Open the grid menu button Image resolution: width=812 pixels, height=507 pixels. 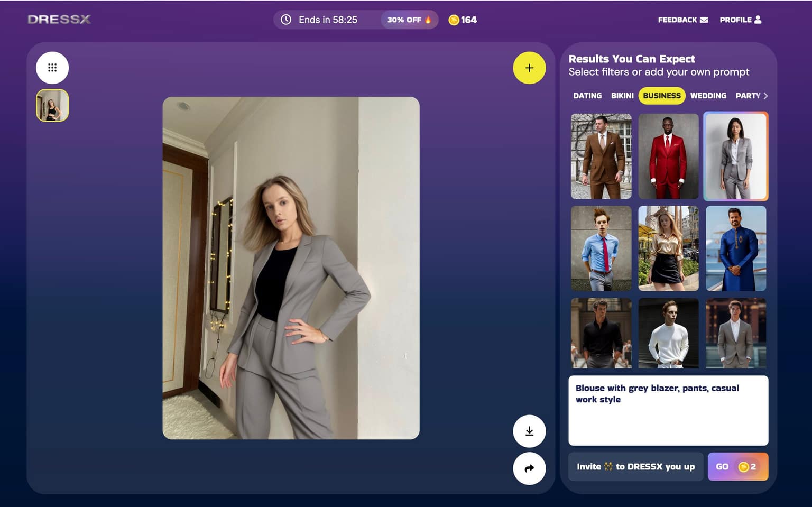[x=52, y=68]
